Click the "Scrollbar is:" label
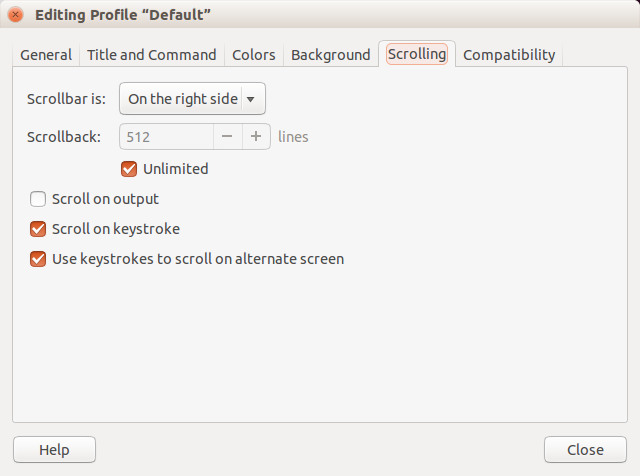This screenshot has width=640, height=476. click(x=66, y=99)
